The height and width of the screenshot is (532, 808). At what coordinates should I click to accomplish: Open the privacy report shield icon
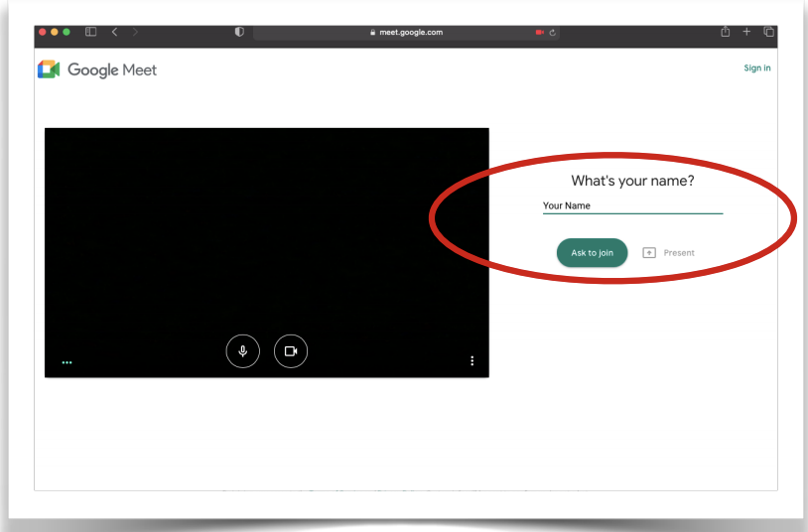(239, 32)
